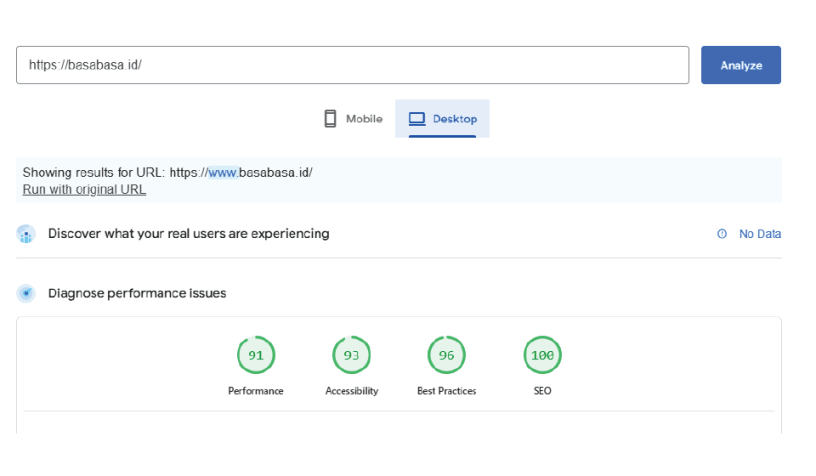Switch to the Mobile tab

click(x=353, y=119)
